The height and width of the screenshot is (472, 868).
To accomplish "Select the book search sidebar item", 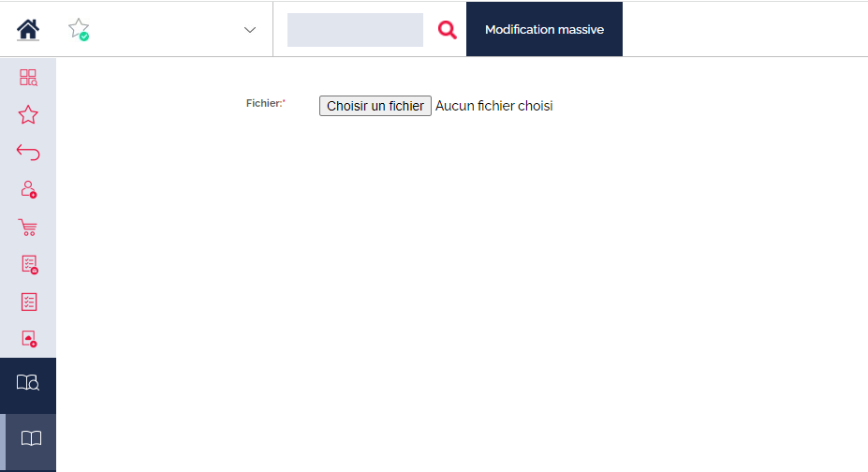I will click(x=28, y=385).
